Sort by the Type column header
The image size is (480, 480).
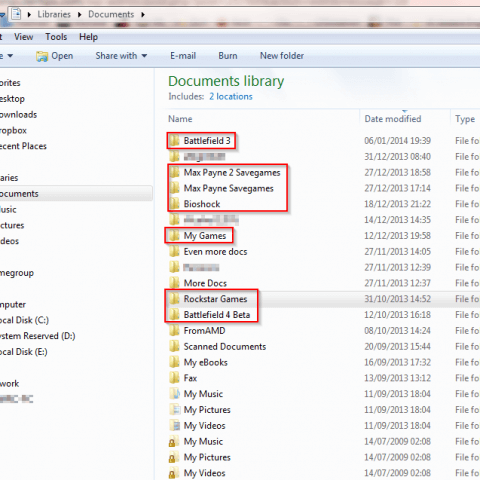[x=465, y=119]
